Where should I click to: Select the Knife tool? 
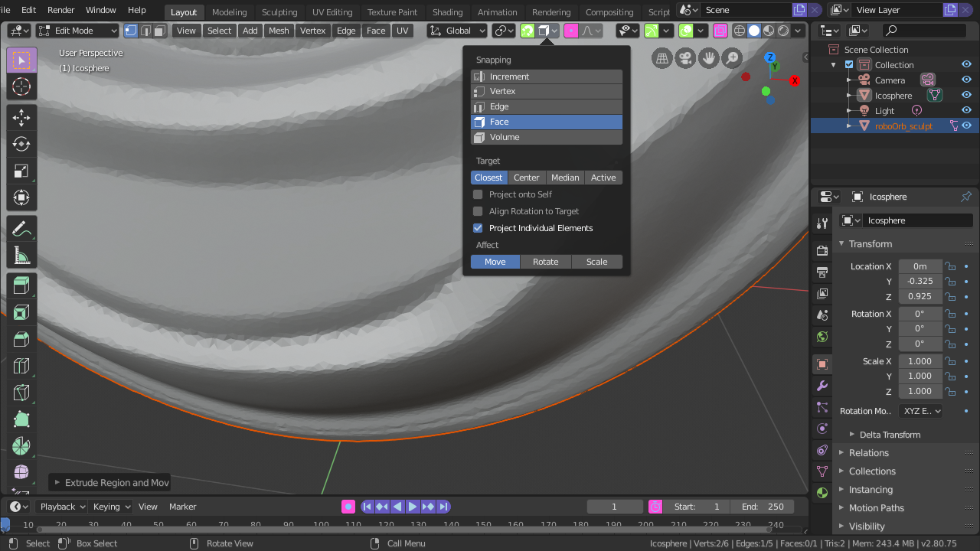(x=21, y=393)
